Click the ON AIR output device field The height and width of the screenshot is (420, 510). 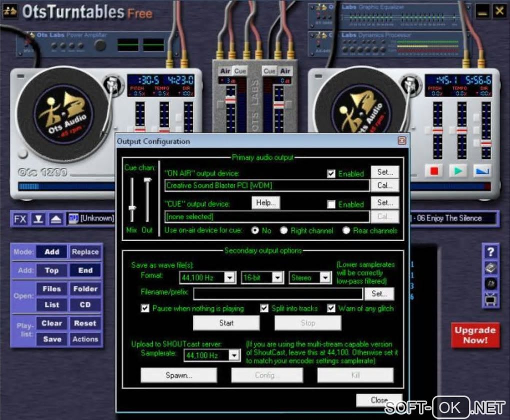pyautogui.click(x=267, y=185)
